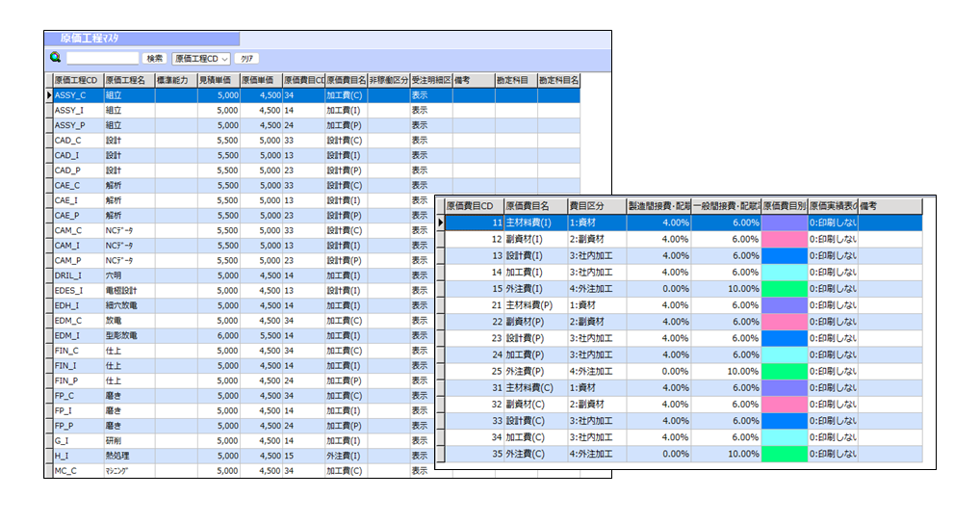Screen dimensions: 980x524
Task: Click the 見積単価 column header
Action: pyautogui.click(x=219, y=80)
